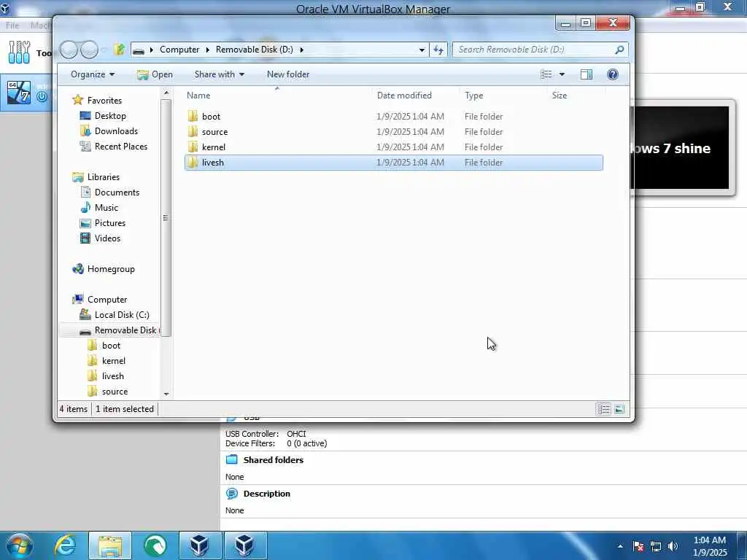Open the Share with menu
The height and width of the screenshot is (560, 747).
coord(219,74)
